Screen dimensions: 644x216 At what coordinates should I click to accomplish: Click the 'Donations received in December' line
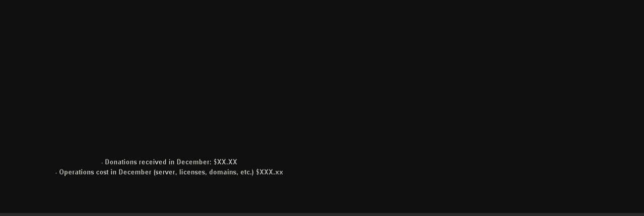[169, 162]
